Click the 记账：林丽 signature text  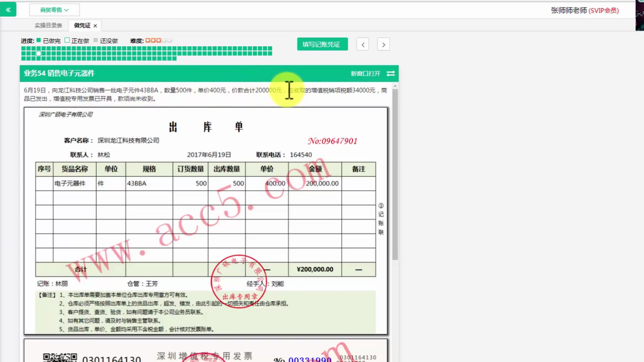coord(52,284)
